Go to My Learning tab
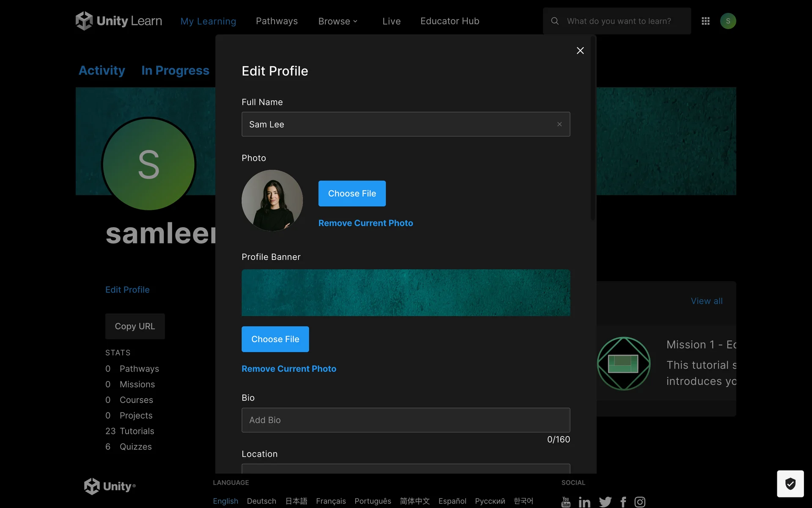The height and width of the screenshot is (508, 812). click(208, 21)
